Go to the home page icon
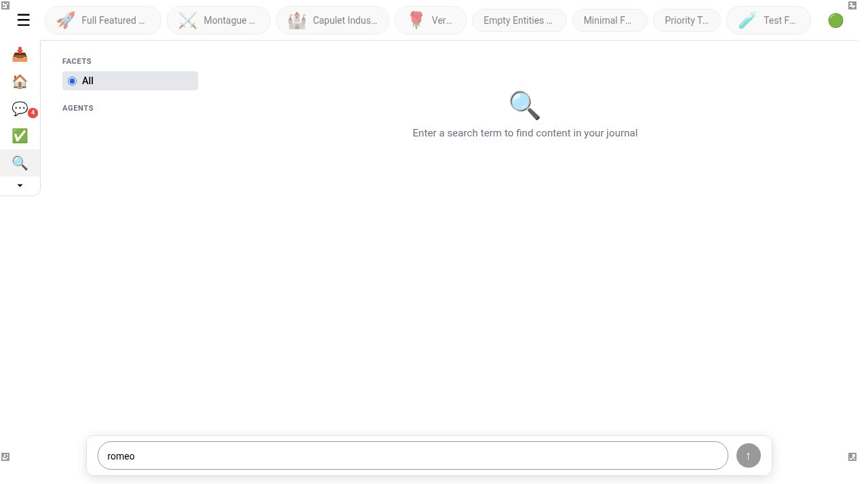Viewport: 868px width, 484px height. [x=20, y=81]
